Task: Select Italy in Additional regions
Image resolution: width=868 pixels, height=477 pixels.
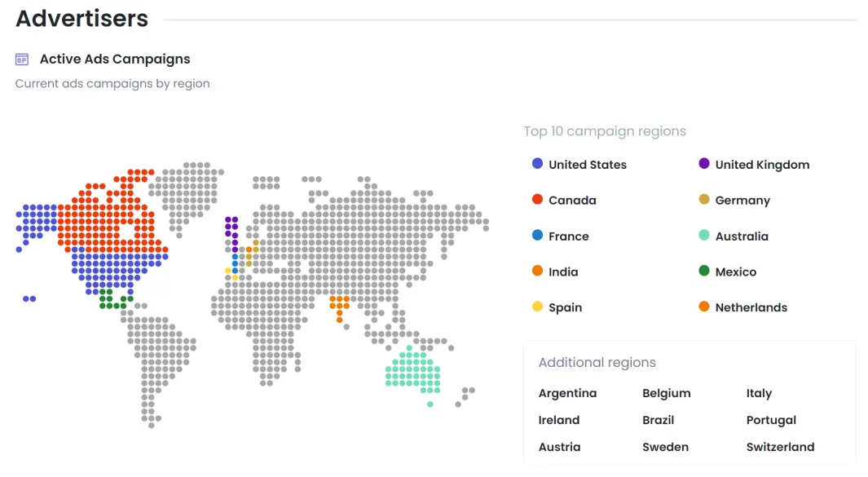Action: pyautogui.click(x=759, y=393)
